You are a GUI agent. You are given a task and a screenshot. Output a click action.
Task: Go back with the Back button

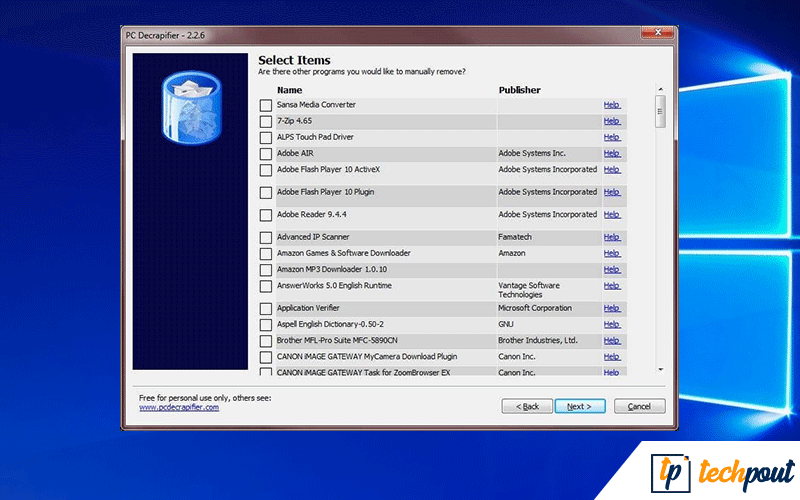click(x=527, y=406)
